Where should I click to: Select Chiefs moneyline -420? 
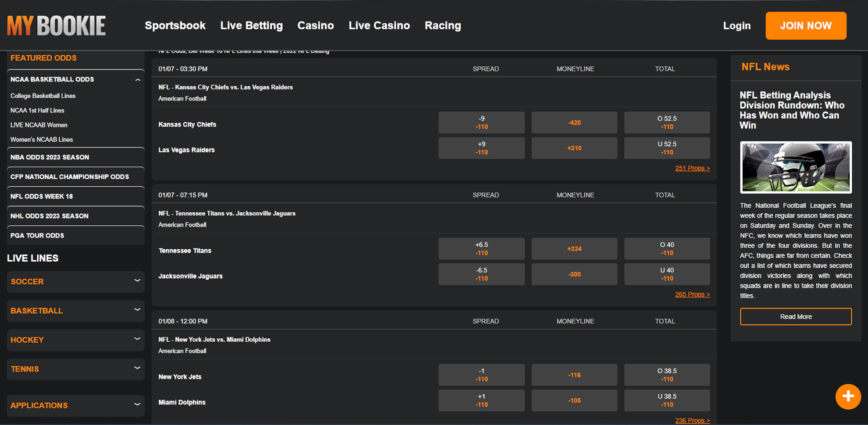coord(574,122)
